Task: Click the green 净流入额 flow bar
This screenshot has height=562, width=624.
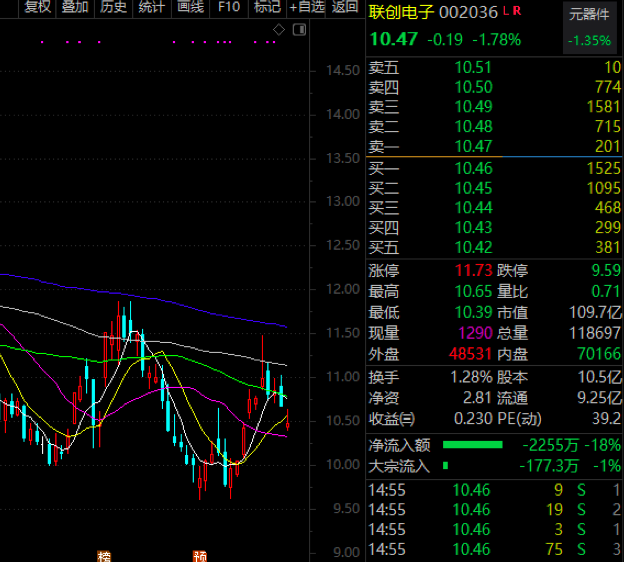Action: tap(472, 445)
